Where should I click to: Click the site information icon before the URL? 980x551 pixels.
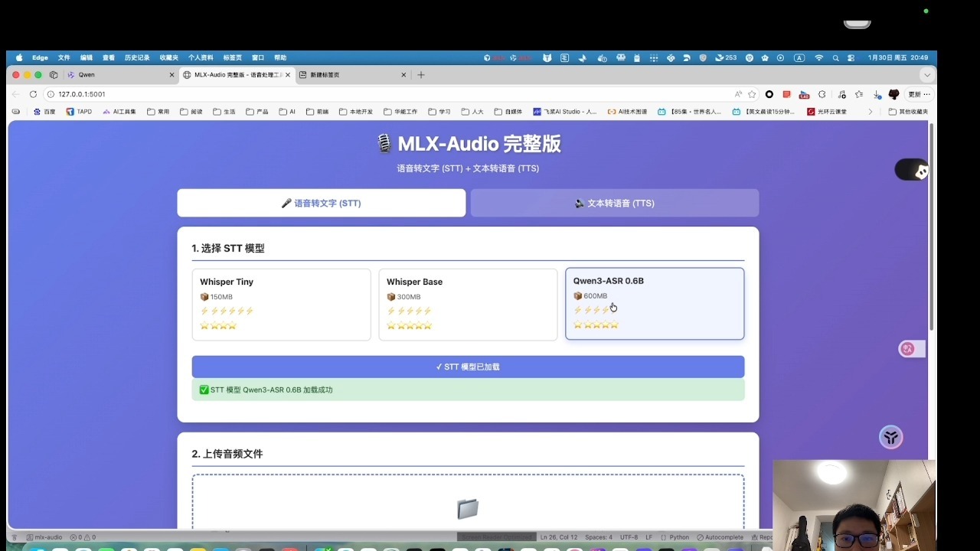(x=51, y=94)
